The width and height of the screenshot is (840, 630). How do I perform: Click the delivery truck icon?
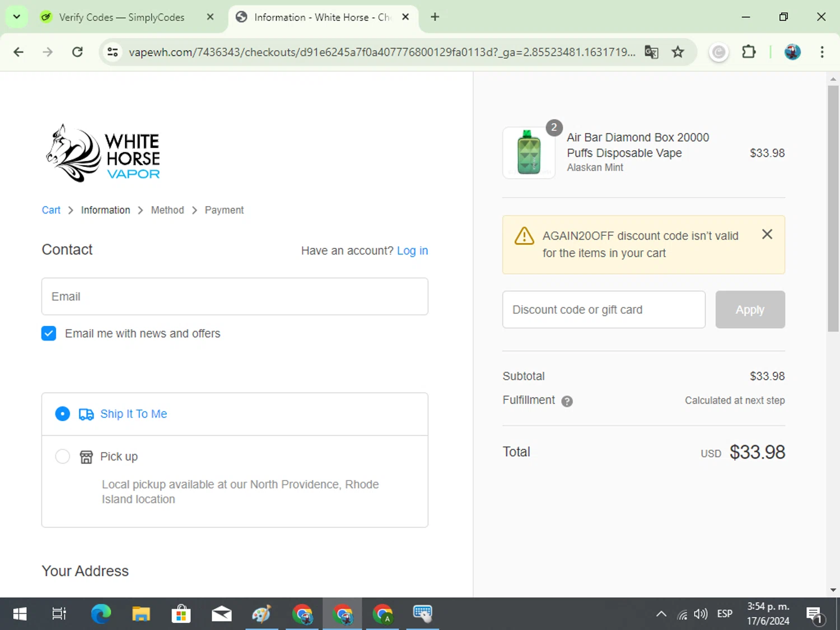86,414
